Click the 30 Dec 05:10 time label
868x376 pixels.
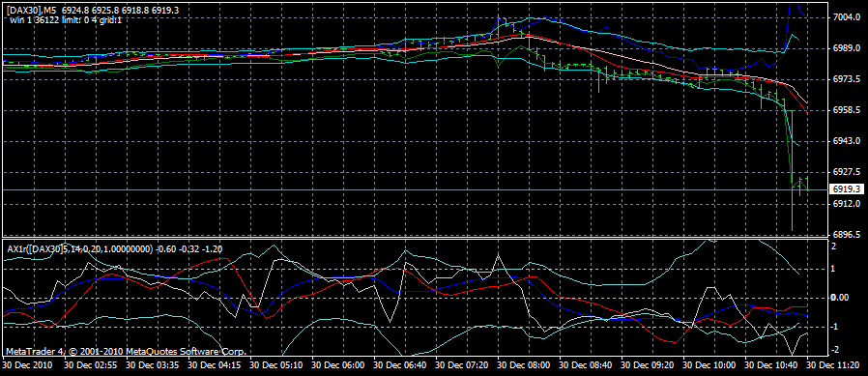click(276, 365)
